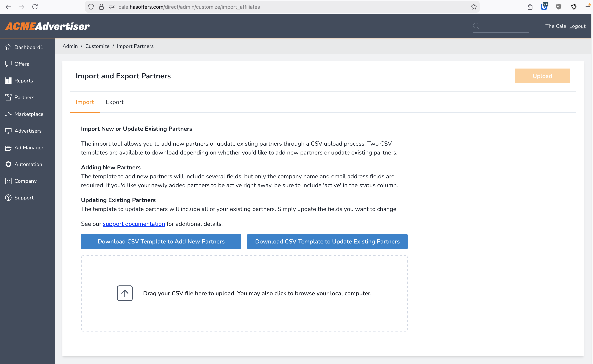Screen dimensions: 593x364
Task: Click the tracking protection shield icon
Action: (91, 7)
